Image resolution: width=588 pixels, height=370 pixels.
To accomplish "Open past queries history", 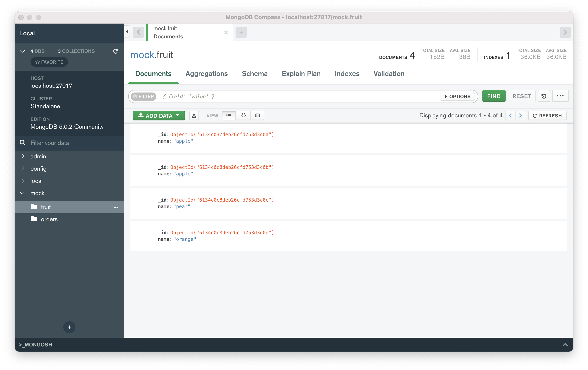I will 544,96.
